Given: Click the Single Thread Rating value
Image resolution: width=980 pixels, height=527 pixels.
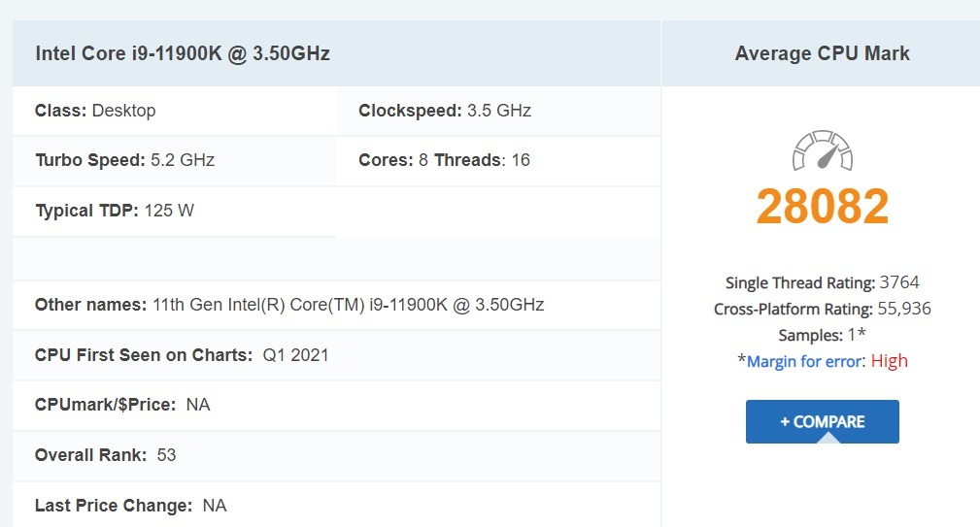Looking at the screenshot, I should point(898,283).
